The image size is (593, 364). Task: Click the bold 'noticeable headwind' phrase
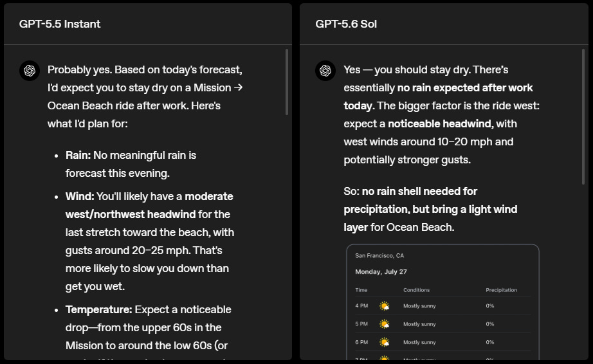[441, 123]
